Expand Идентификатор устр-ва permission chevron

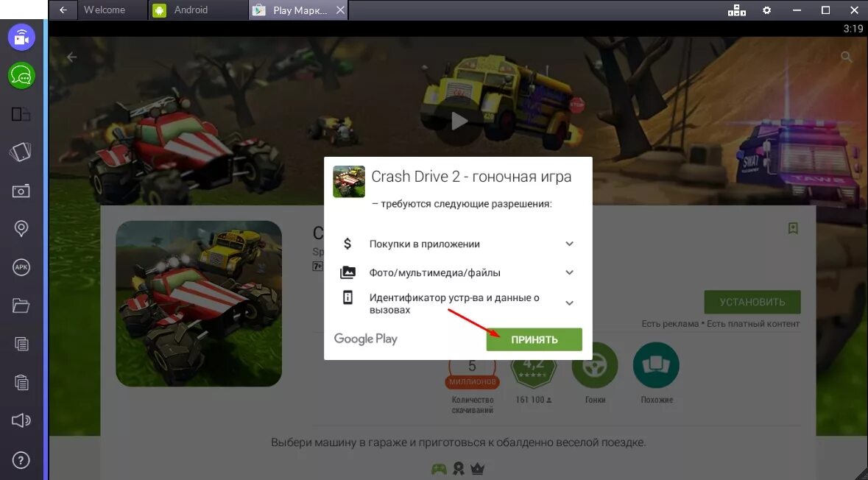[x=569, y=303]
